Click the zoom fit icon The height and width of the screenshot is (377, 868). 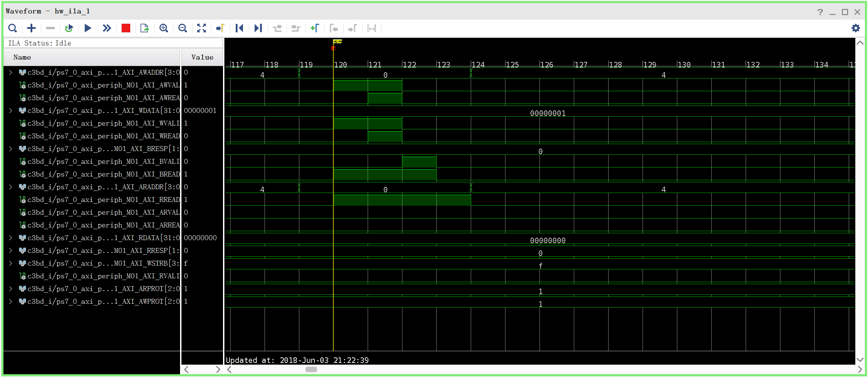pos(201,28)
